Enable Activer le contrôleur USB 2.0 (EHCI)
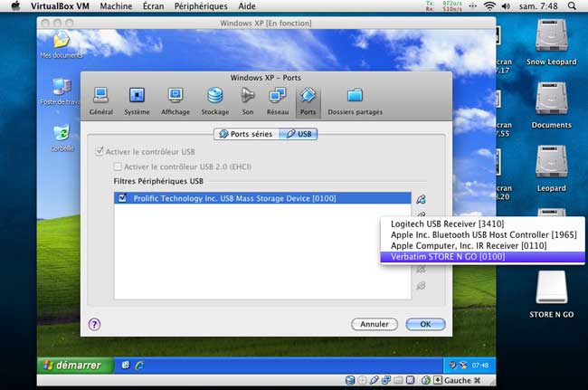This screenshot has height=390, width=588. pos(117,166)
